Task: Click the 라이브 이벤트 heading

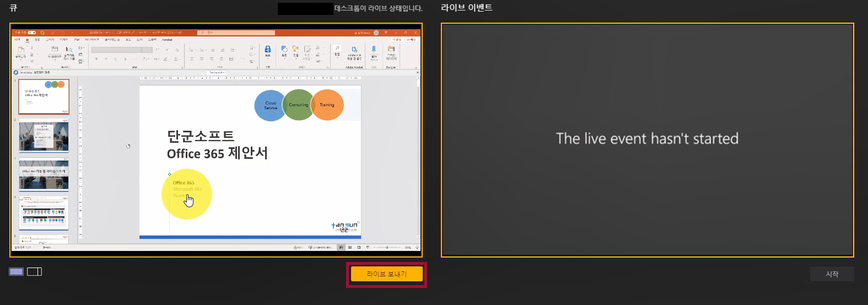Action: pyautogui.click(x=466, y=8)
